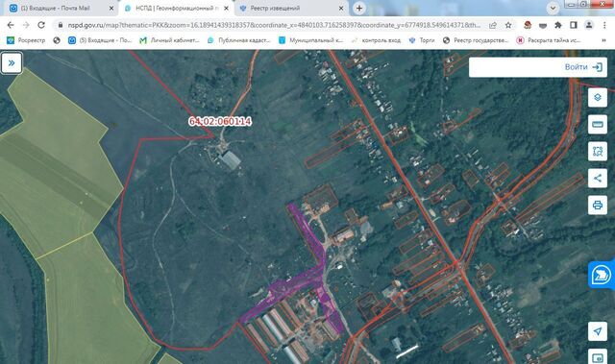Image resolution: width=615 pixels, height=364 pixels.
Task: Switch to the Реестр извещений tab
Action: pos(290,8)
